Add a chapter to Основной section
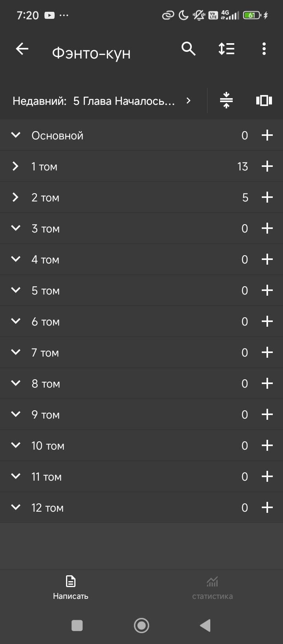The width and height of the screenshot is (283, 644). point(267,135)
